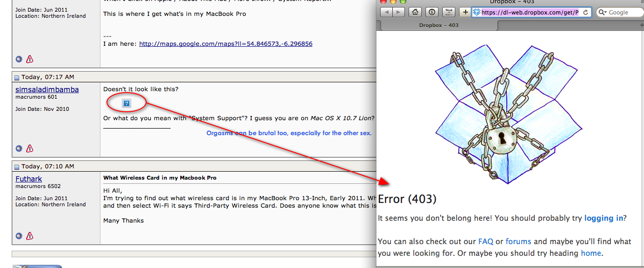644x268 pixels.
Task: Open the FAQ link on the error page
Action: pyautogui.click(x=486, y=241)
